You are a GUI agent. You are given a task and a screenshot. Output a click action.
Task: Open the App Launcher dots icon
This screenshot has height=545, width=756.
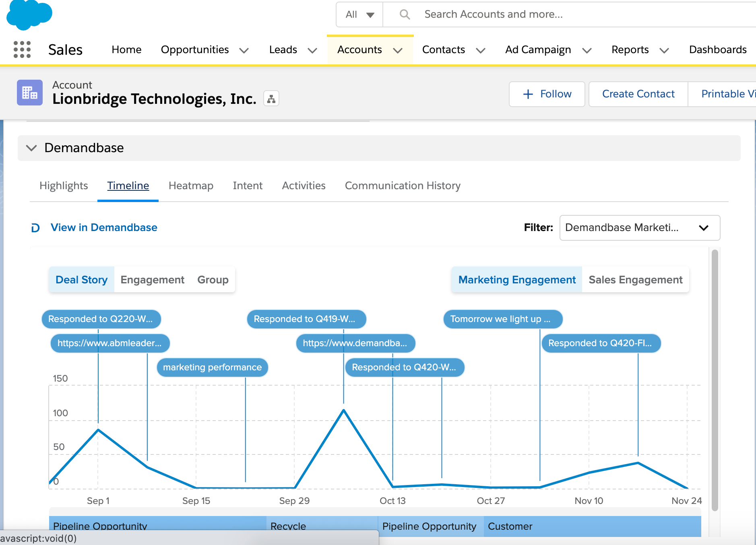pos(22,50)
